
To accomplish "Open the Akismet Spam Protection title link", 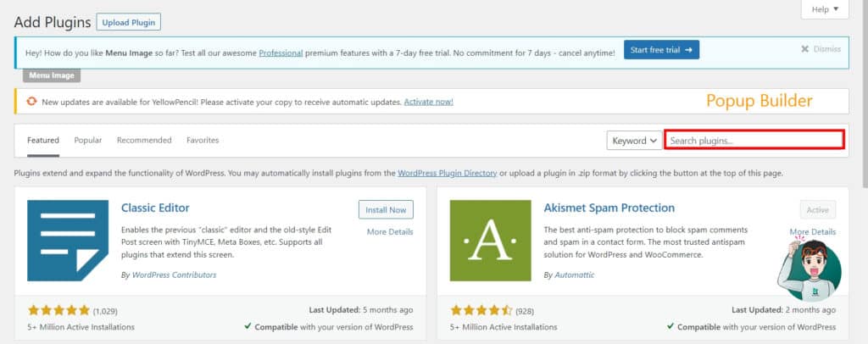I will coord(609,208).
